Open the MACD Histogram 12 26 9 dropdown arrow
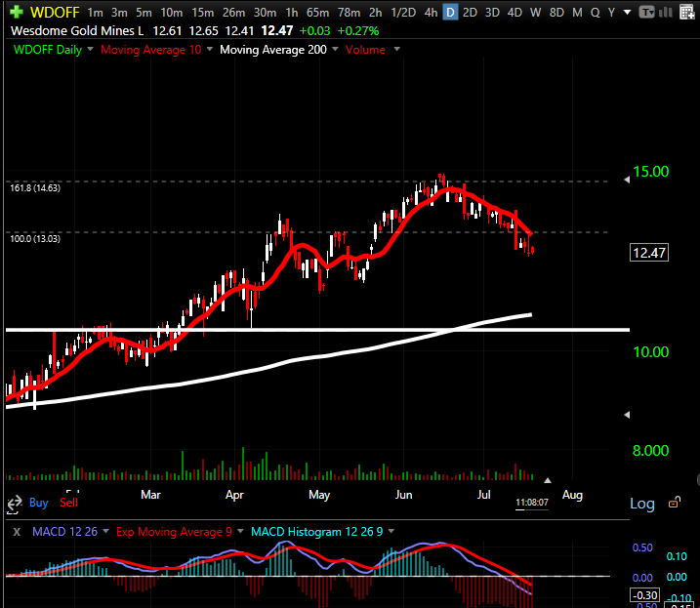Screen dimensions: 700x608 pos(391,531)
